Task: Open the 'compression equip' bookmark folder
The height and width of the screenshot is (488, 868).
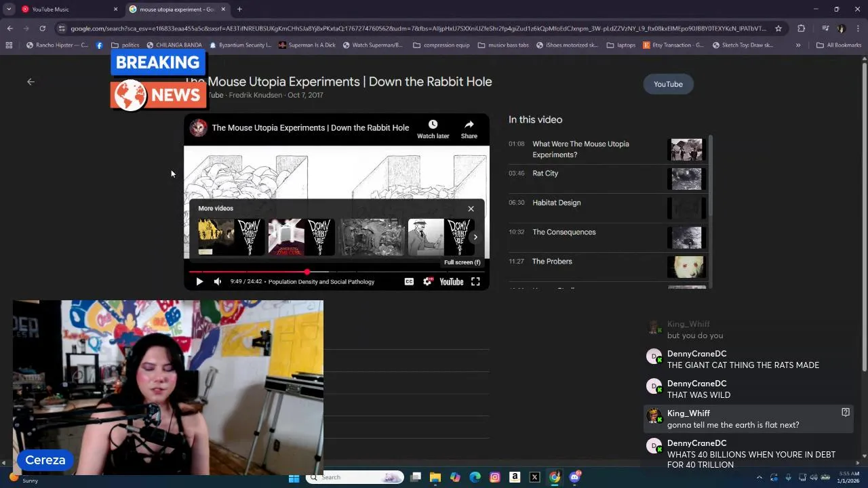Action: click(x=441, y=45)
